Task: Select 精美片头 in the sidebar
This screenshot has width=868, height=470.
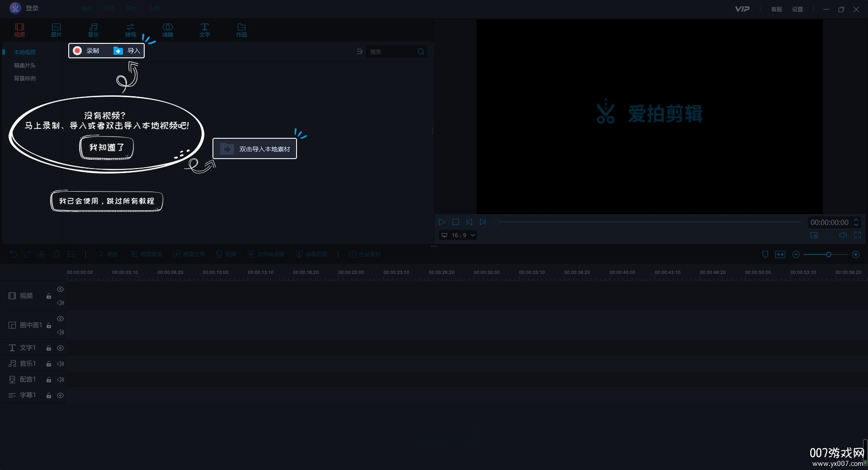Action: point(25,66)
